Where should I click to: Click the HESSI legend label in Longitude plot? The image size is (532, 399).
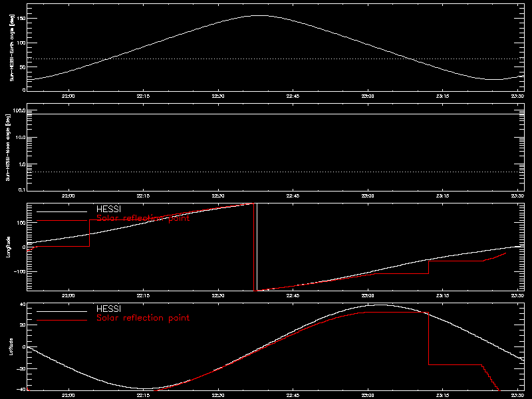click(x=108, y=209)
